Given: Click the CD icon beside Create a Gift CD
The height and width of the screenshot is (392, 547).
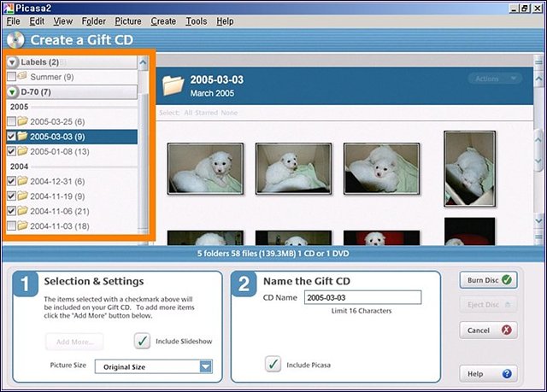Looking at the screenshot, I should (x=15, y=39).
